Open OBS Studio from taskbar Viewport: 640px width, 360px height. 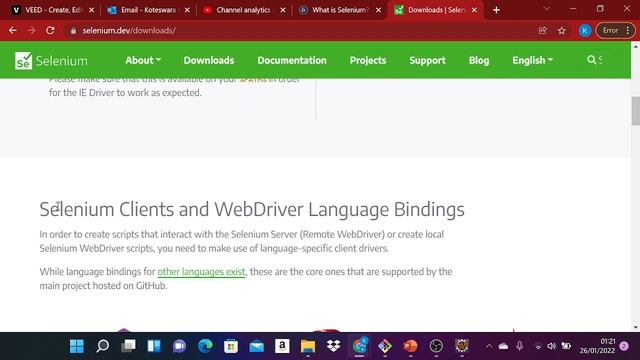click(436, 346)
